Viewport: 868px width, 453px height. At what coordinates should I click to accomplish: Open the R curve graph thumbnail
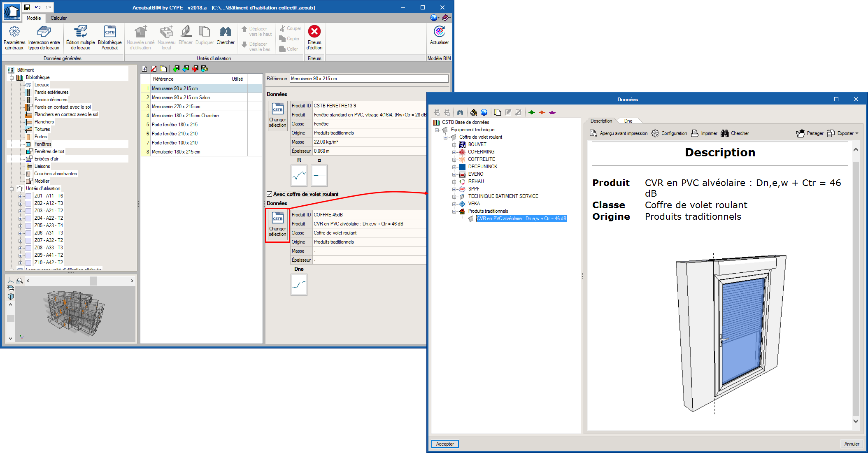[x=299, y=176]
